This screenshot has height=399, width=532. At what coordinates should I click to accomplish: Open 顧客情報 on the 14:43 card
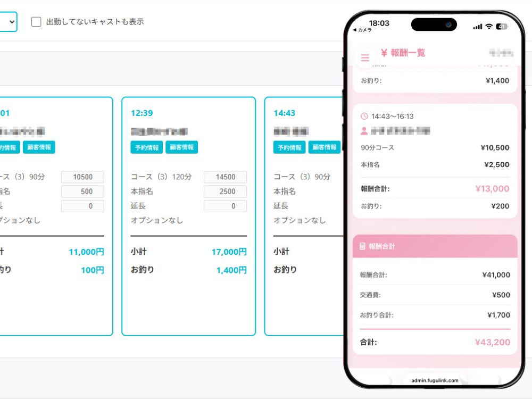325,148
